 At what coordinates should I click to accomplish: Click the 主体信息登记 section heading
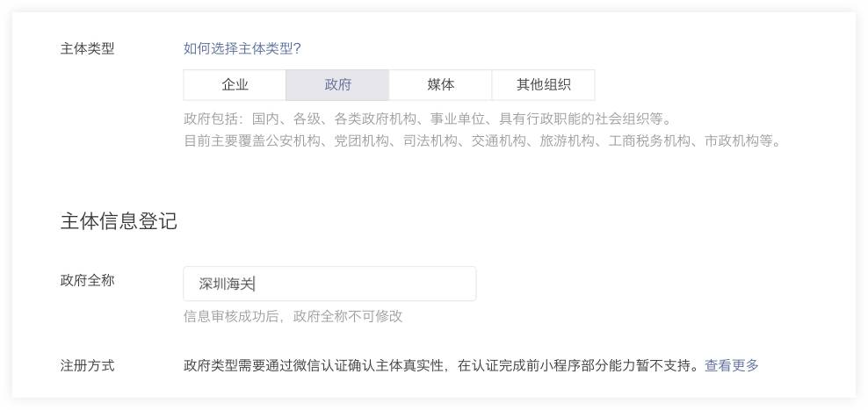(x=118, y=221)
